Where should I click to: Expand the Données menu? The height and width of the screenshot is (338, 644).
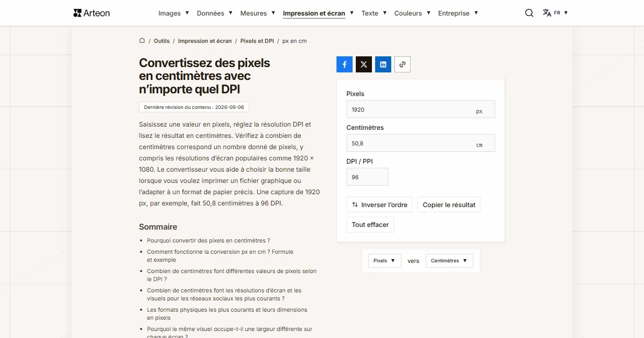pyautogui.click(x=215, y=13)
